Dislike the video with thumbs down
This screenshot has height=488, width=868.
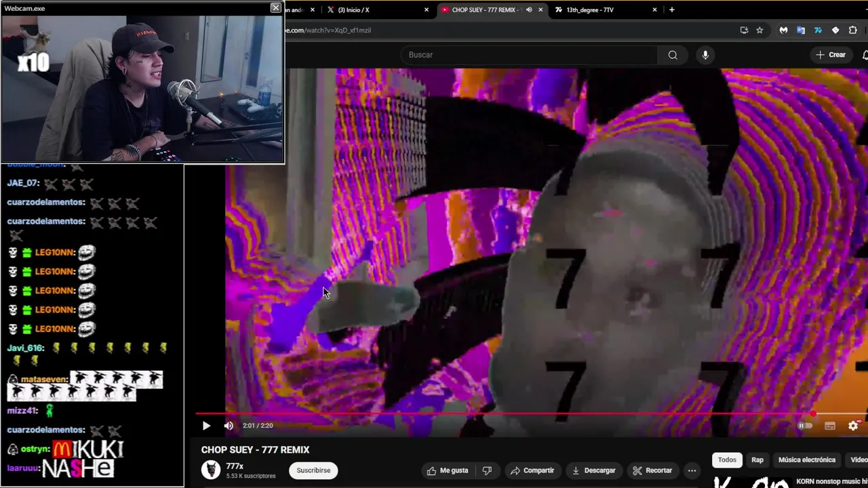[x=486, y=470]
